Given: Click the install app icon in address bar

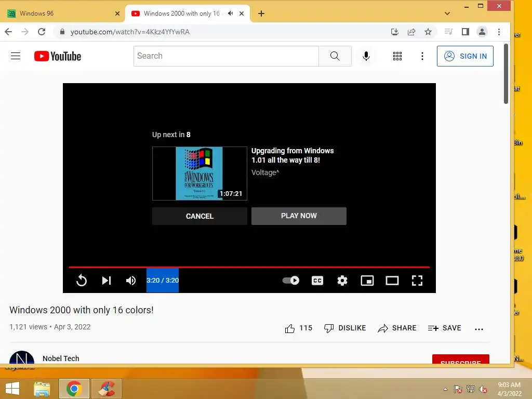Looking at the screenshot, I should tap(395, 32).
